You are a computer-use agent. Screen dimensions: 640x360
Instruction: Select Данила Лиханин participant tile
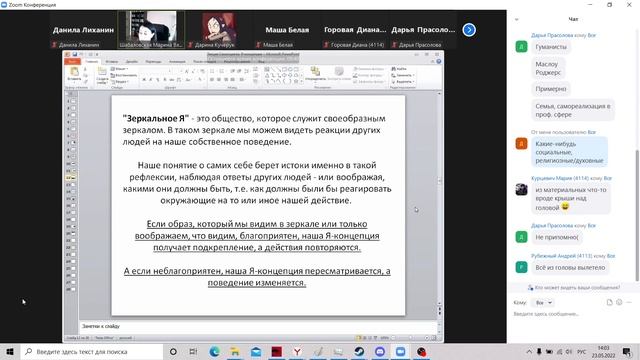click(x=83, y=30)
